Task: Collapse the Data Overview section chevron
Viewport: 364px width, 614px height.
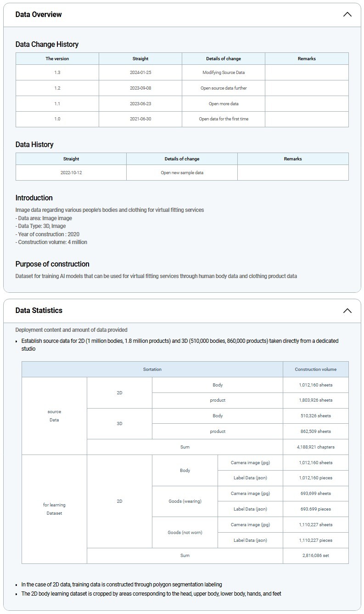Action: tap(347, 14)
